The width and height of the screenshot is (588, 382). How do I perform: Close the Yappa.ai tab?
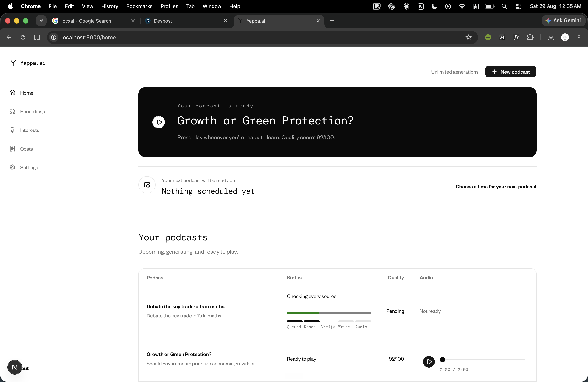(x=318, y=21)
